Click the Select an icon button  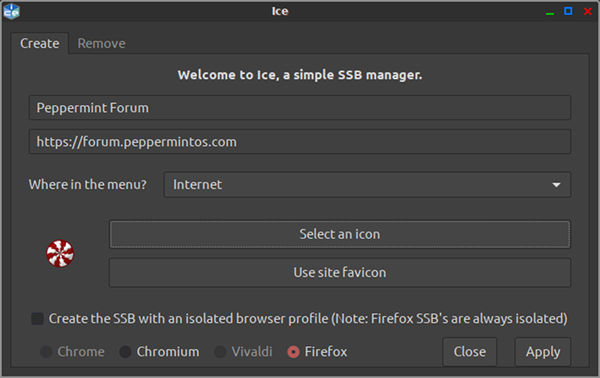click(340, 234)
